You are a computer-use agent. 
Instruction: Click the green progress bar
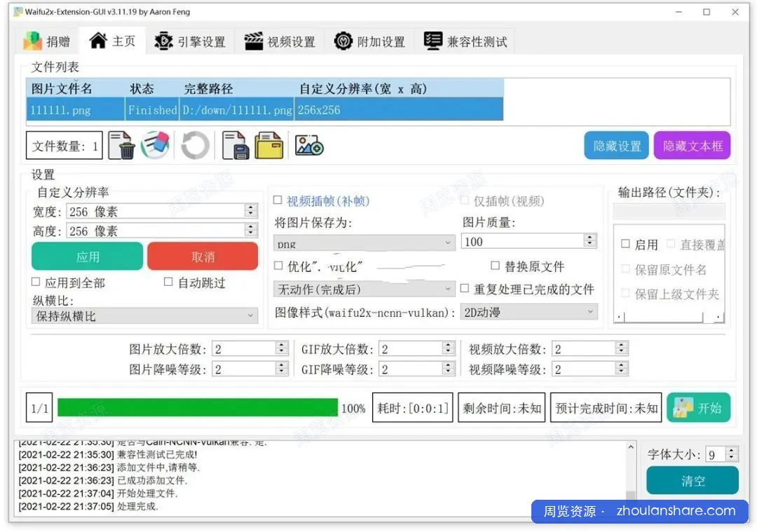198,407
